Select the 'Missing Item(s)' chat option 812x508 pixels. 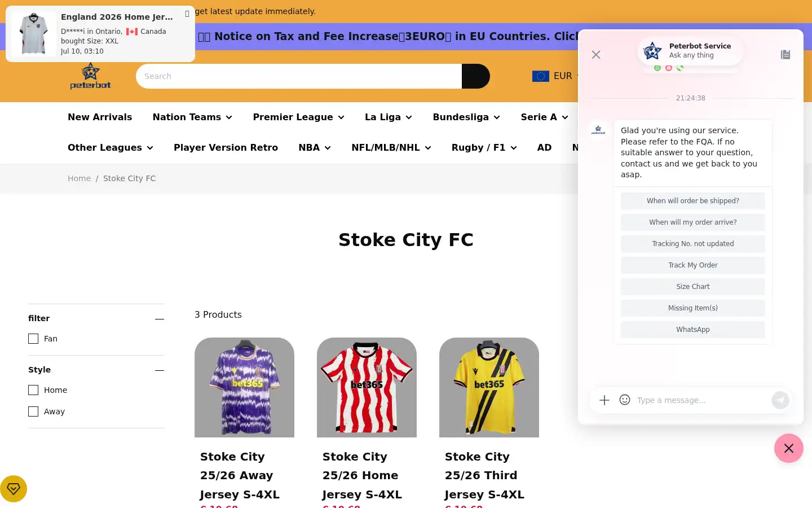point(693,308)
